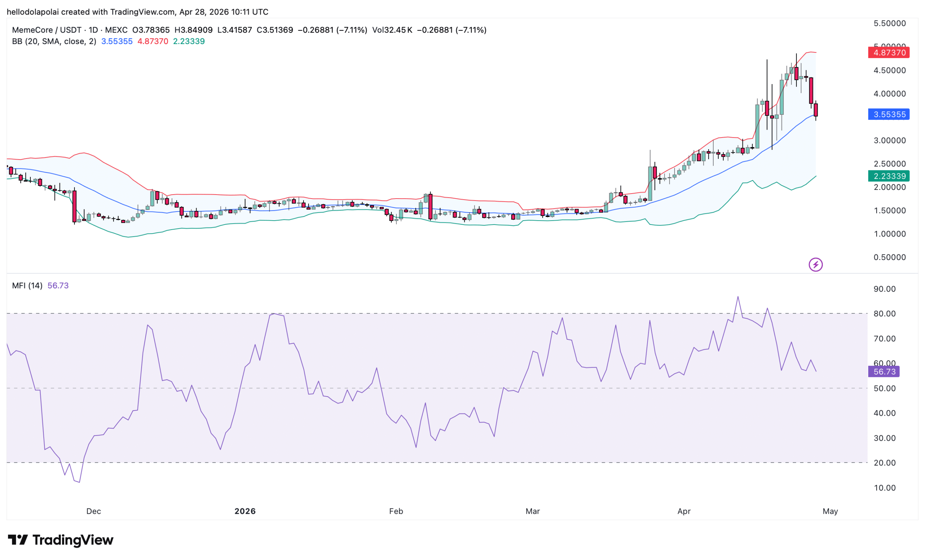Screen dimensions: 925x560
Task: Click the Vol 32.45K value in the legend
Action: 392,30
